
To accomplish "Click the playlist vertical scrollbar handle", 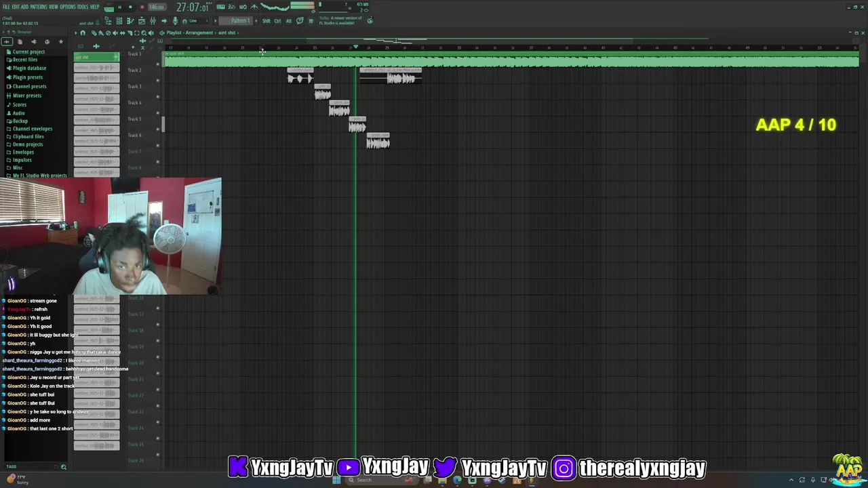I will coord(163,124).
